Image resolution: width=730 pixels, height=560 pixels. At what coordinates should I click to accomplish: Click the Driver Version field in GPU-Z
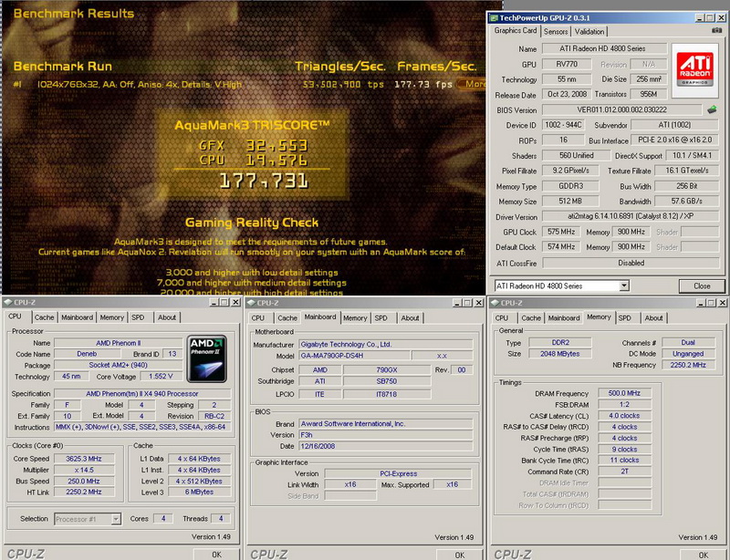tap(631, 216)
